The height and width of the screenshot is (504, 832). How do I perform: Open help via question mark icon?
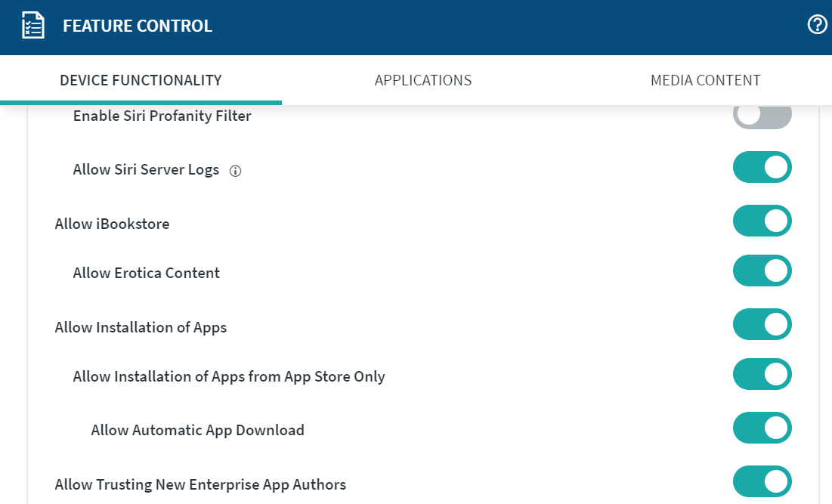817,25
